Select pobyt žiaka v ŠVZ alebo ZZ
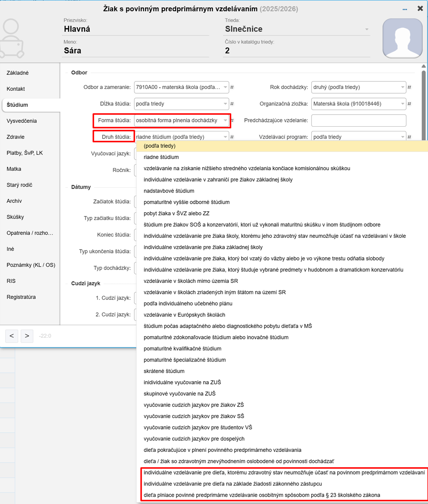 282,213
